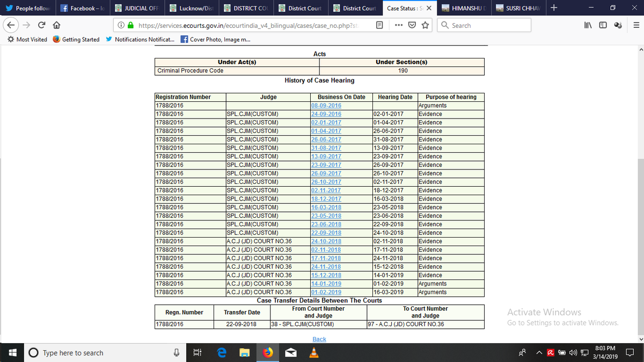Open business date 01-02-2019 link
Viewport: 644px width, 362px height.
coord(326,292)
